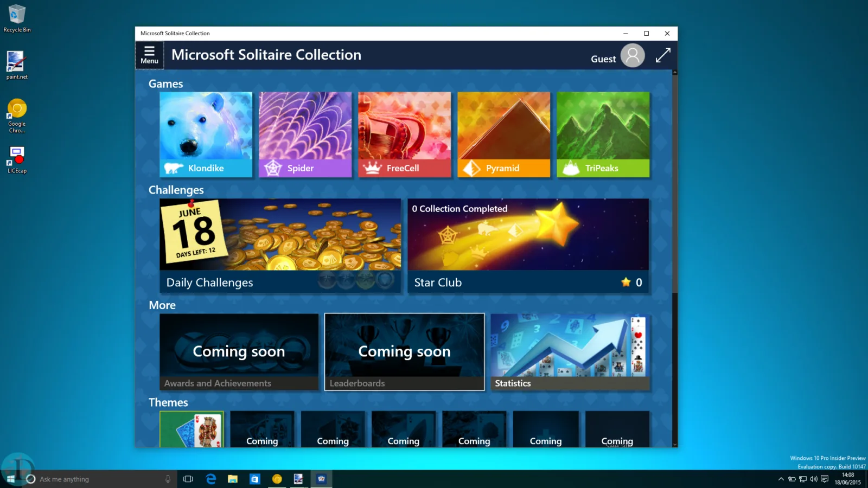This screenshot has width=868, height=488.
Task: Open the Statistics tile
Action: [x=570, y=352]
